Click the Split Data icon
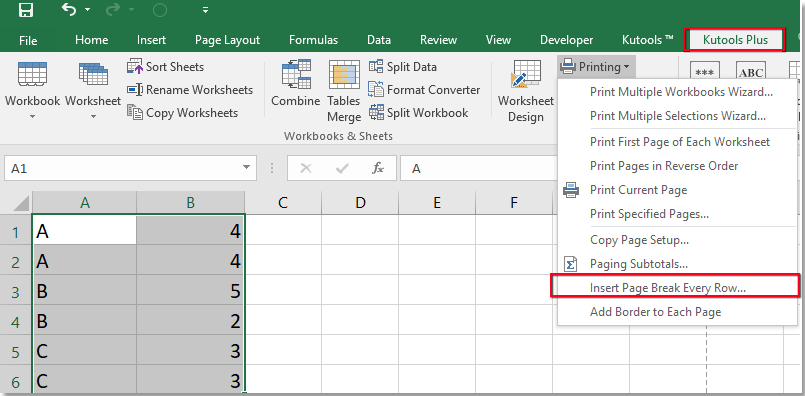 [x=376, y=67]
